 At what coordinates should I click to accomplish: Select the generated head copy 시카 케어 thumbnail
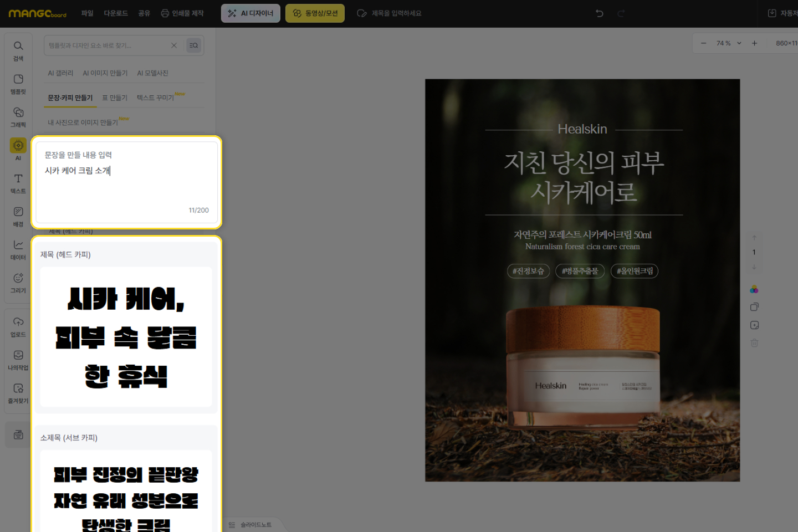126,337
